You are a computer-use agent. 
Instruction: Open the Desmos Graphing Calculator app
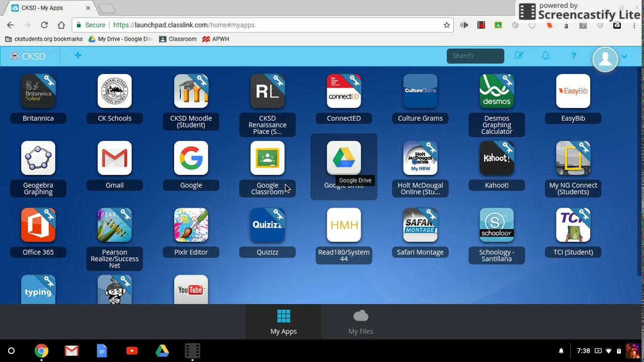(x=497, y=91)
